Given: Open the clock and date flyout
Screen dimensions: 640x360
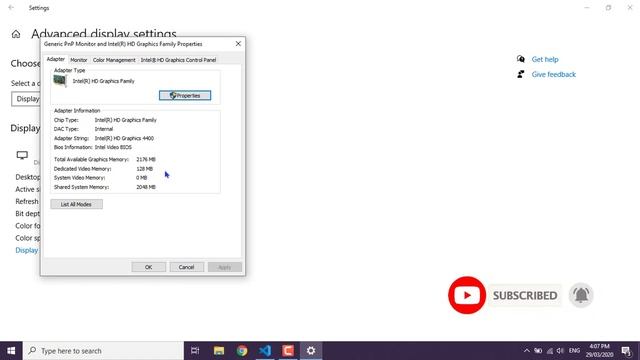Looking at the screenshot, I should (599, 351).
